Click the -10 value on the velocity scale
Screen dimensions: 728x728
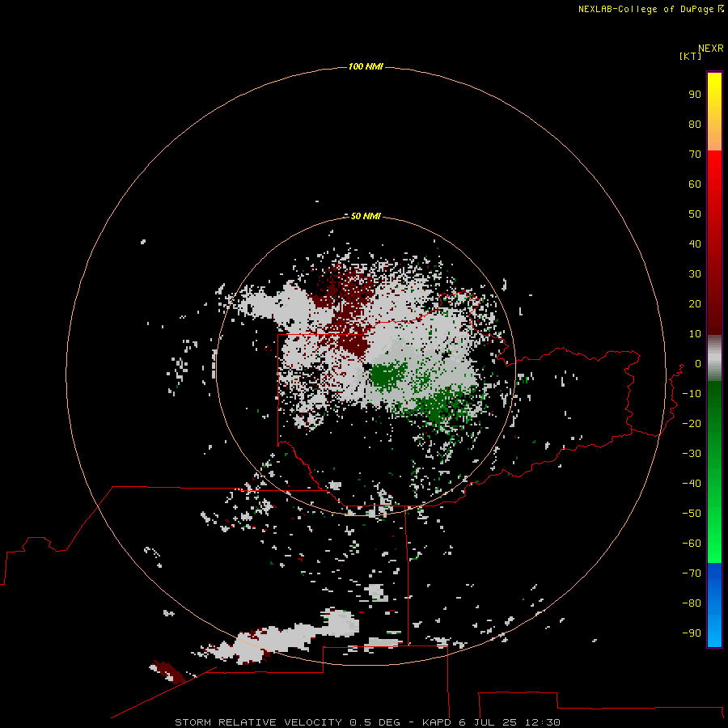click(692, 394)
